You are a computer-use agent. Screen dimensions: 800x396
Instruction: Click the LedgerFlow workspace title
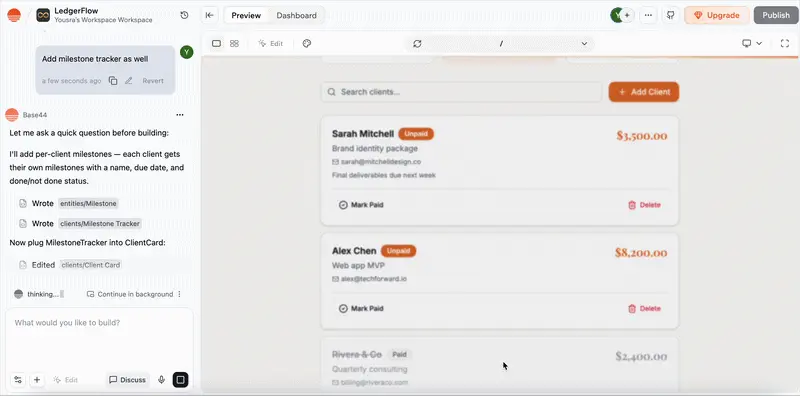pyautogui.click(x=76, y=11)
